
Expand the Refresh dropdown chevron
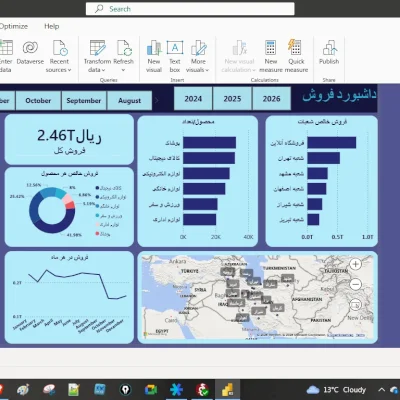pos(123,70)
